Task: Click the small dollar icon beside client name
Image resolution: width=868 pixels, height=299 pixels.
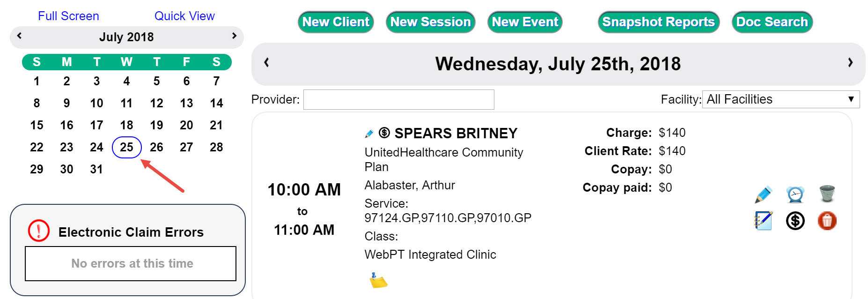Action: click(384, 133)
